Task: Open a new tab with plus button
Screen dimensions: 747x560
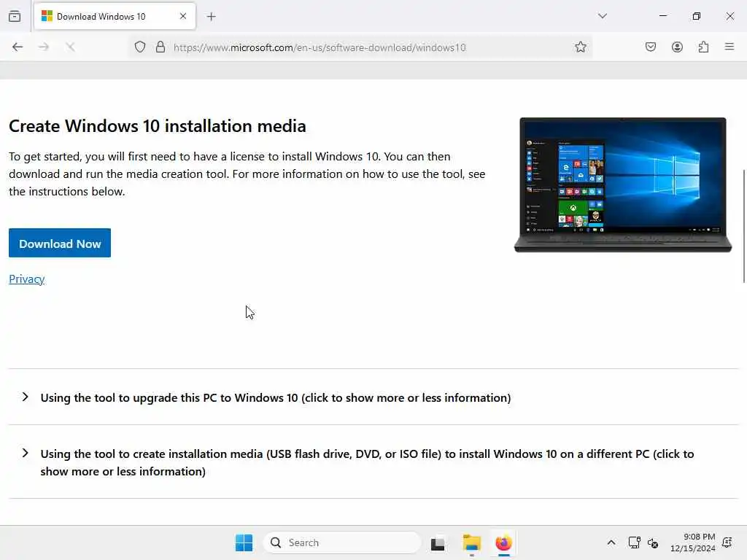Action: pyautogui.click(x=212, y=17)
